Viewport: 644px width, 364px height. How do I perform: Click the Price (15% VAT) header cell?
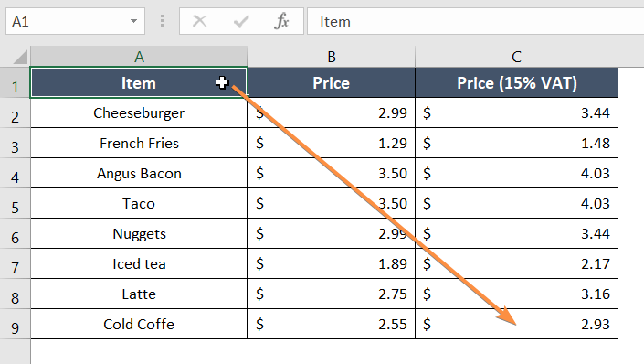517,82
